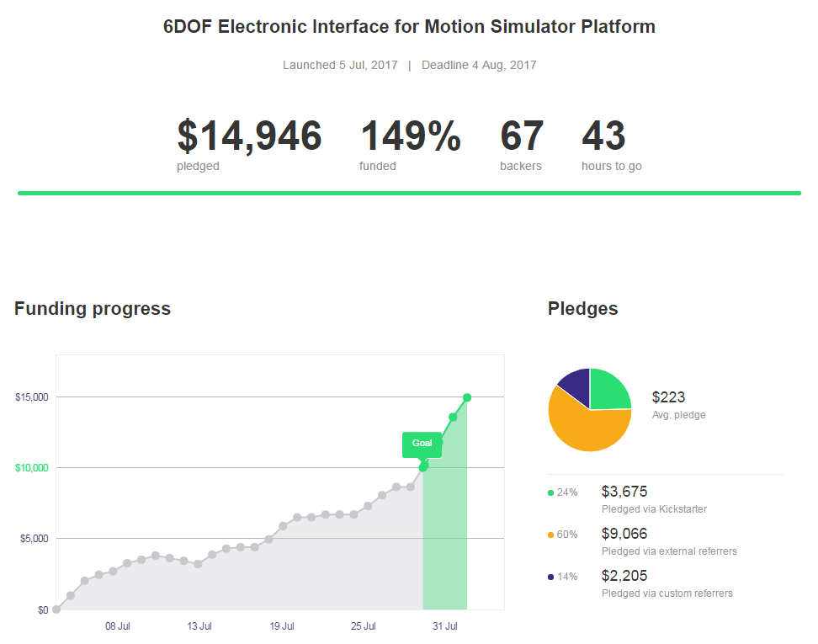Click the 149% funded figure
The width and height of the screenshot is (818, 644).
pos(410,136)
